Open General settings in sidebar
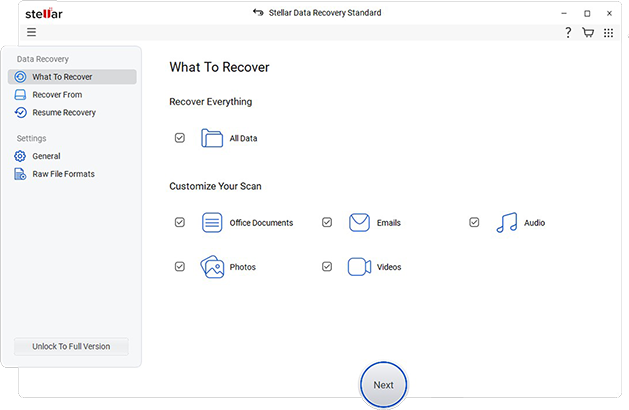Screen dimensions: 629x410 click(46, 156)
